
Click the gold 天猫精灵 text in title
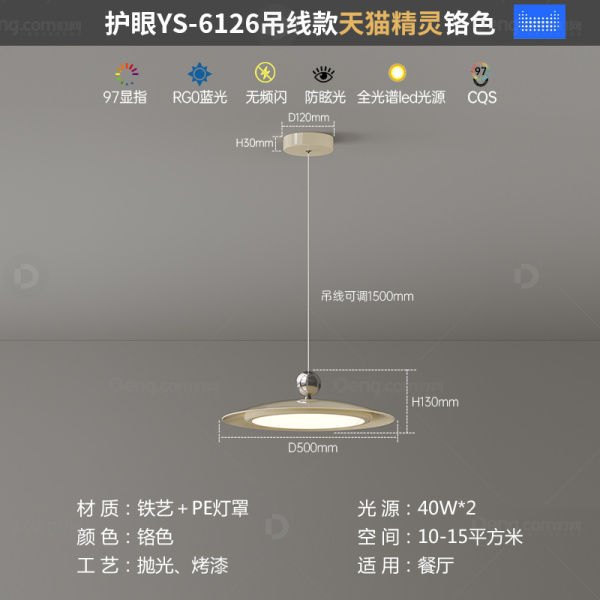(x=391, y=24)
